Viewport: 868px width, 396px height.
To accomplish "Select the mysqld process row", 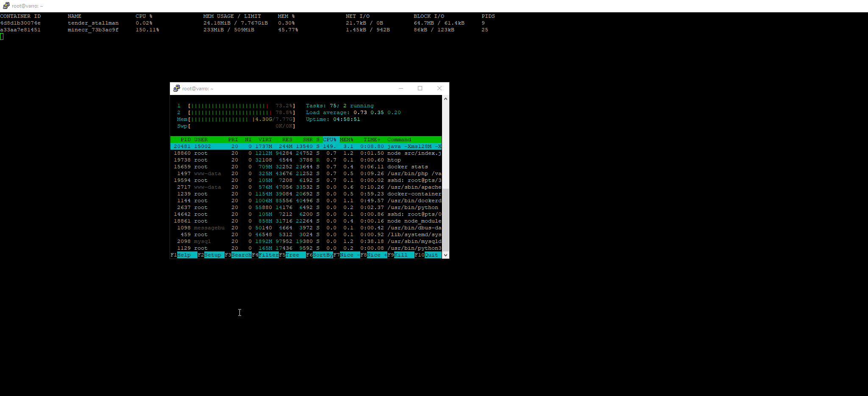I will point(305,241).
